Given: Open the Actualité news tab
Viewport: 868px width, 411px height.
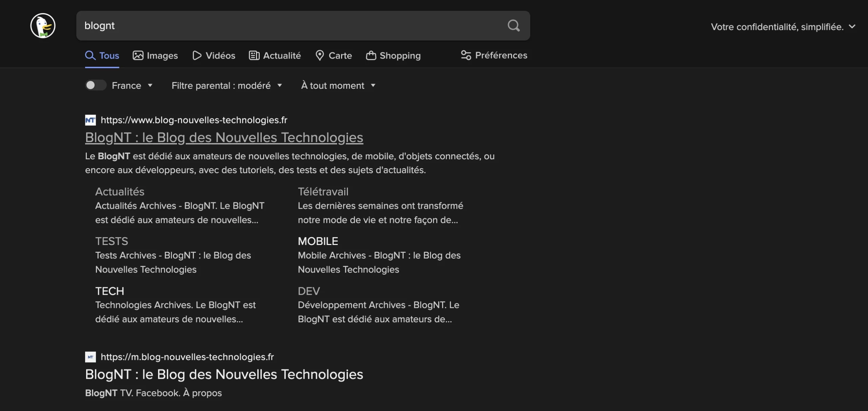Looking at the screenshot, I should coord(275,56).
